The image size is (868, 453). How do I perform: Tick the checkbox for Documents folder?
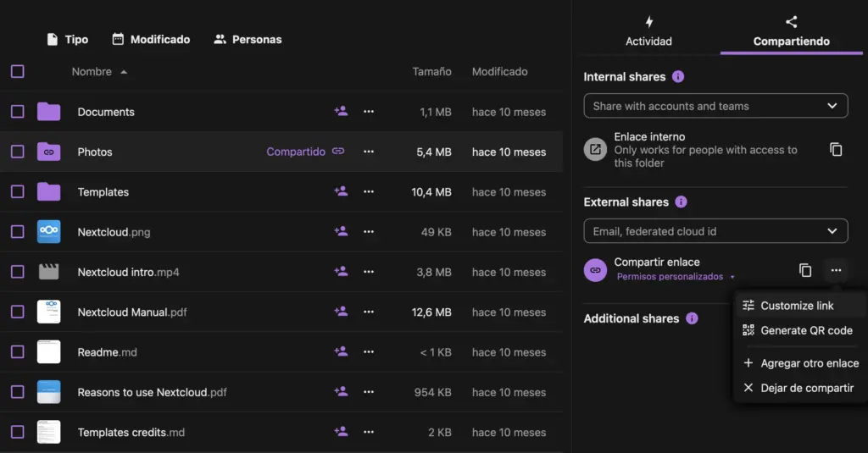tap(18, 112)
